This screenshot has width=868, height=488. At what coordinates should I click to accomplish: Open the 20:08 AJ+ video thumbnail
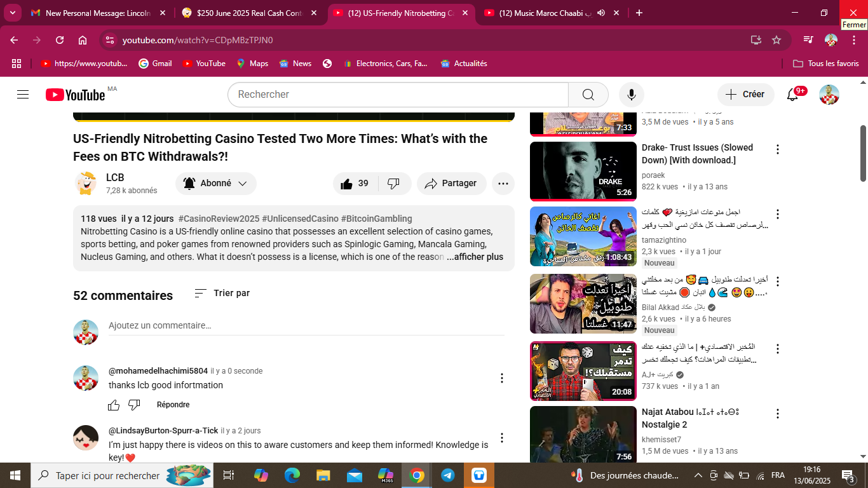583,371
